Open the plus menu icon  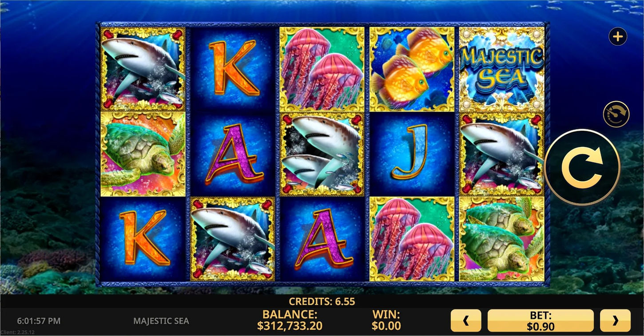618,36
